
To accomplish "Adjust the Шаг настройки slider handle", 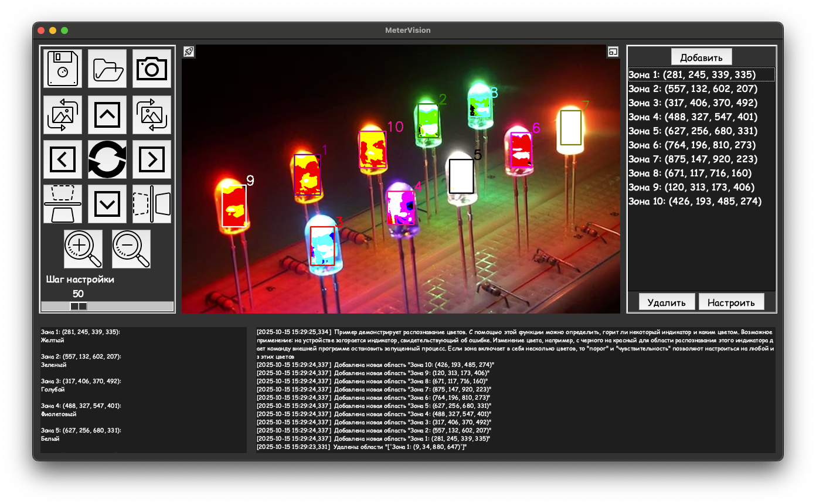I will [x=79, y=307].
